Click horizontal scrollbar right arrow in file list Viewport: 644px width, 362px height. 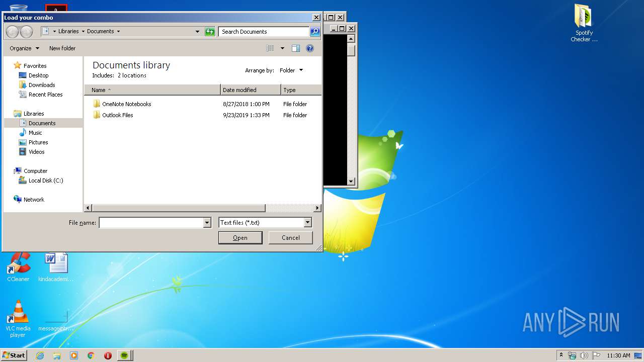[317, 208]
